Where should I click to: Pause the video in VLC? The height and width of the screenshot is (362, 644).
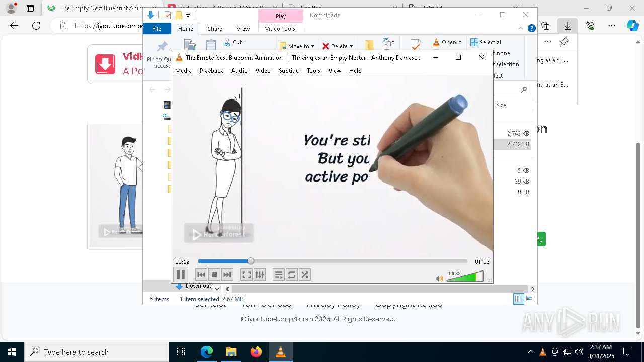click(180, 275)
